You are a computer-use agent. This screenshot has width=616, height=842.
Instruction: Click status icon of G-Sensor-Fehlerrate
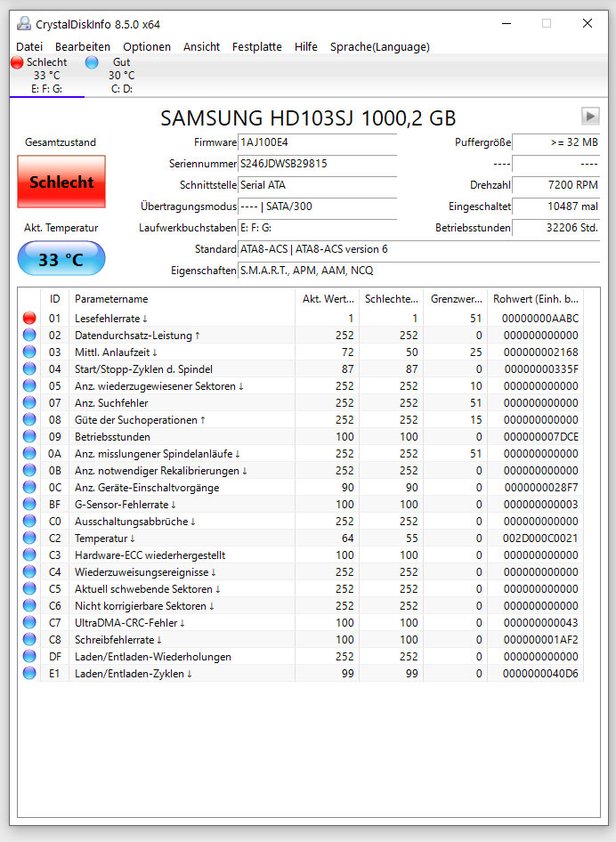point(29,505)
